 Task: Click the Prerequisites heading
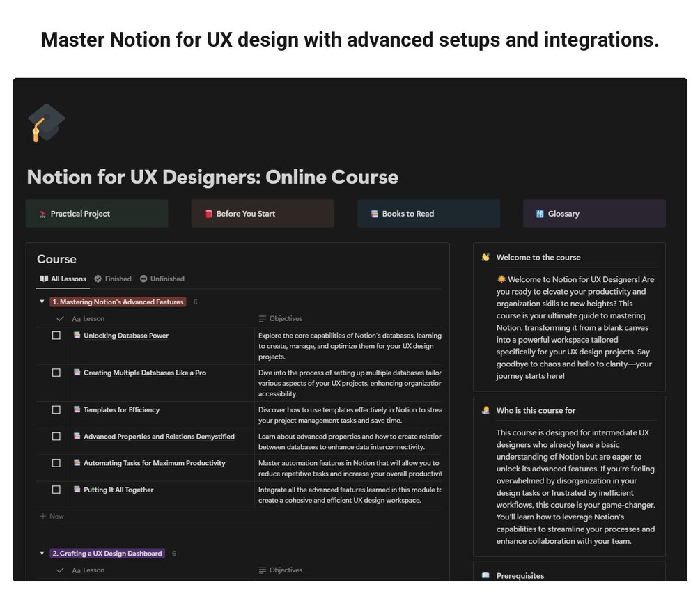pos(520,576)
